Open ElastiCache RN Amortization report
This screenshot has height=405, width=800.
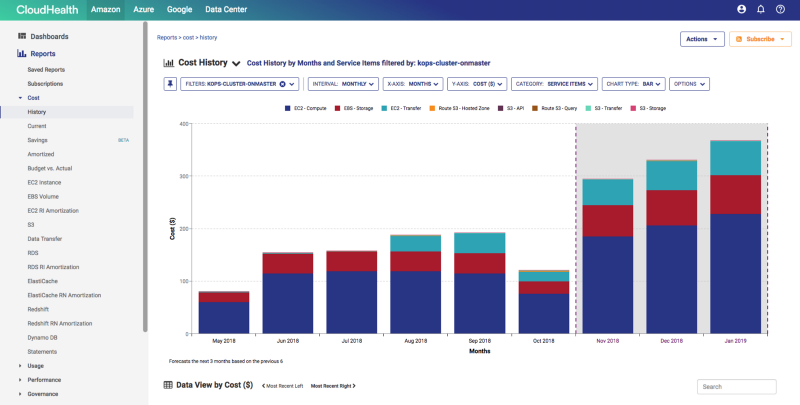point(64,295)
